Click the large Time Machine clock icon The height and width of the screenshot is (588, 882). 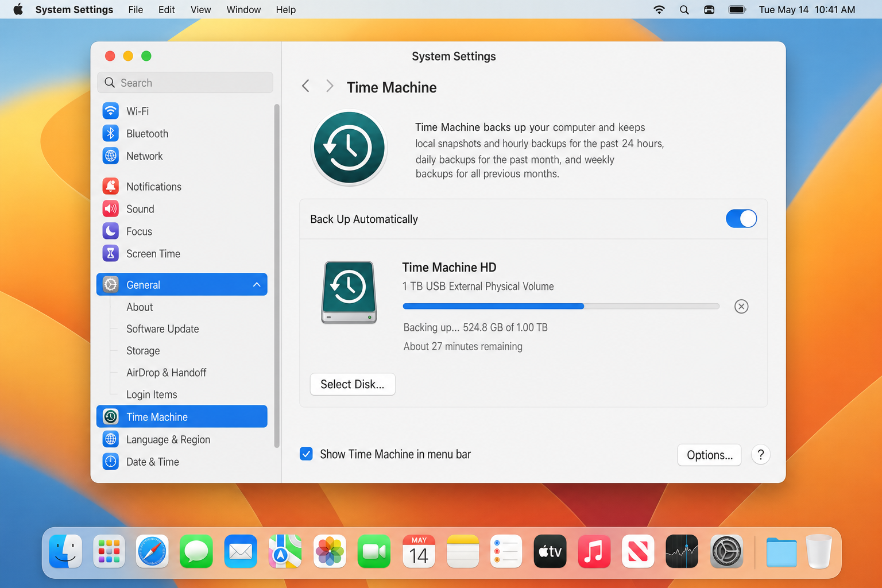[x=349, y=148]
